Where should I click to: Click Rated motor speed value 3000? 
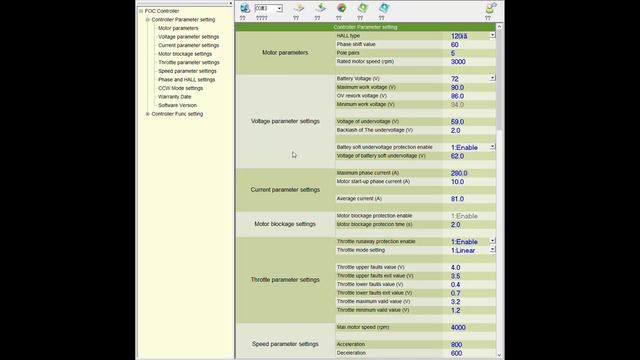469,62
